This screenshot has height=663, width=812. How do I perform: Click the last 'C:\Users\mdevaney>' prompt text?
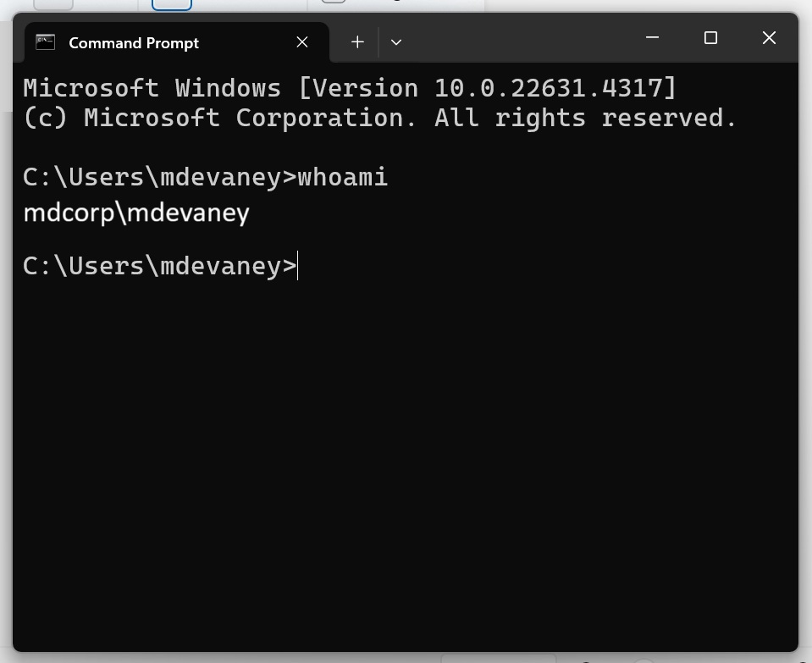160,266
